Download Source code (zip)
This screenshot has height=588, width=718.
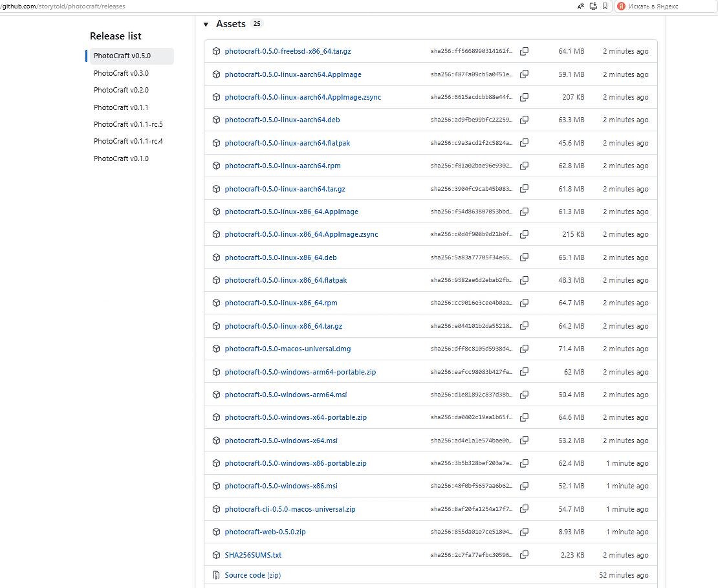tap(253, 575)
